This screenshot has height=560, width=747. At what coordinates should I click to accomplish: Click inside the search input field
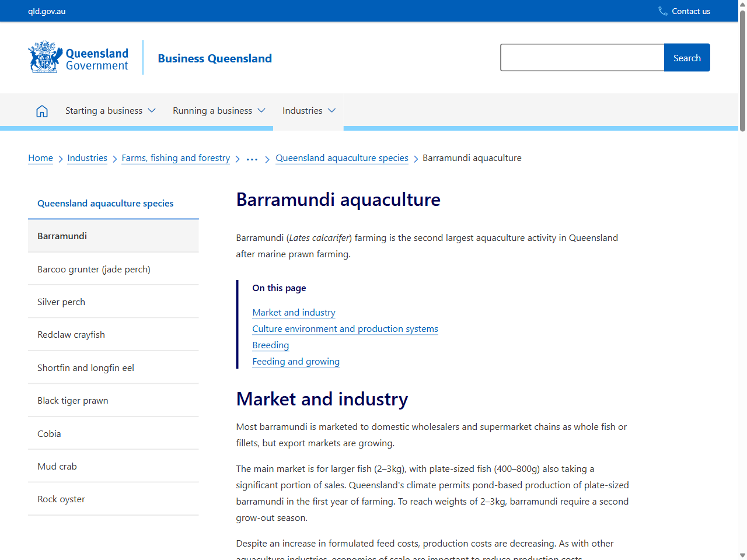(x=582, y=57)
